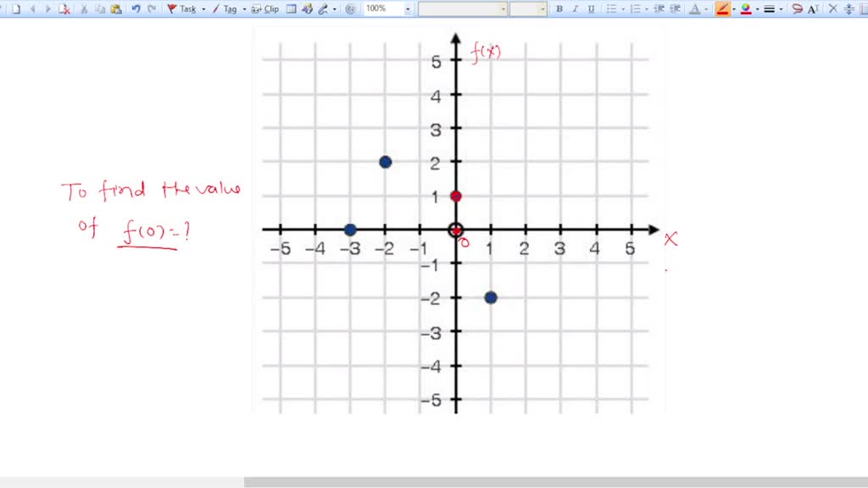Click the forward navigation arrow

47,9
